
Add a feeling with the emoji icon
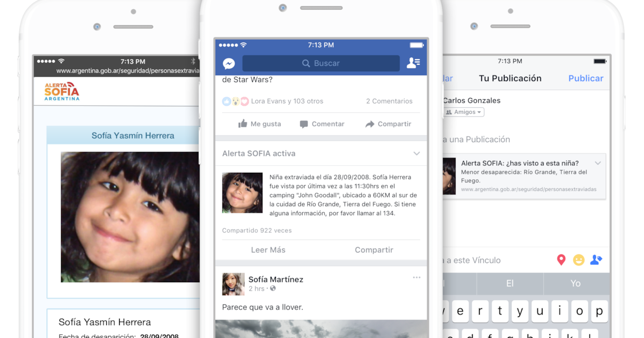pos(579,260)
